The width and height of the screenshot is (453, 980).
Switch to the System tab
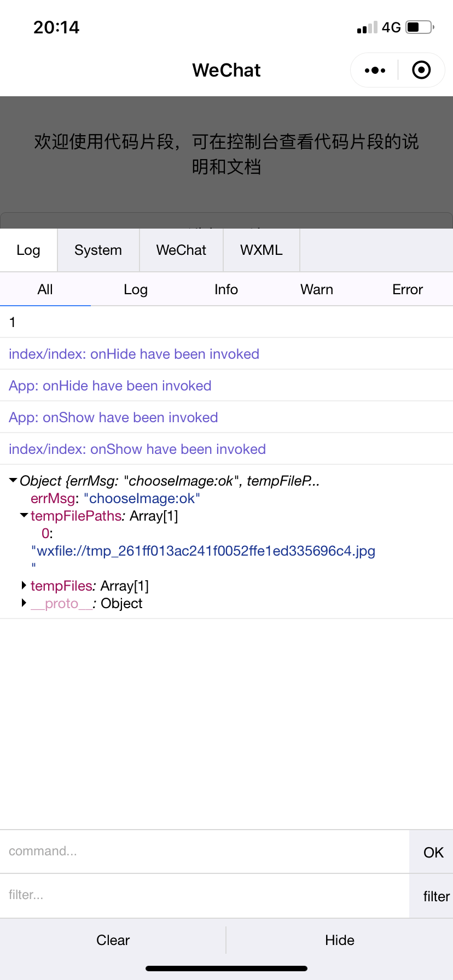click(98, 250)
